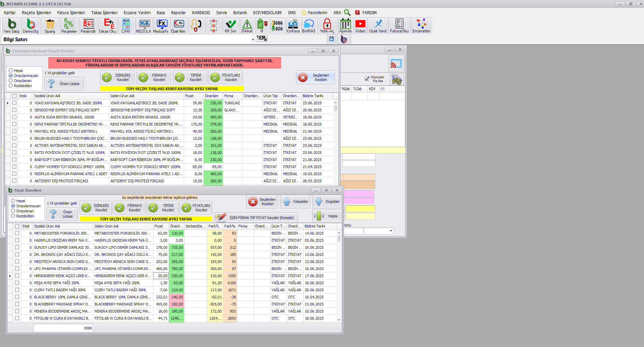Expand the Bilgi Satırı dropdown arrow
This screenshot has height=347, width=644.
pos(253,39)
